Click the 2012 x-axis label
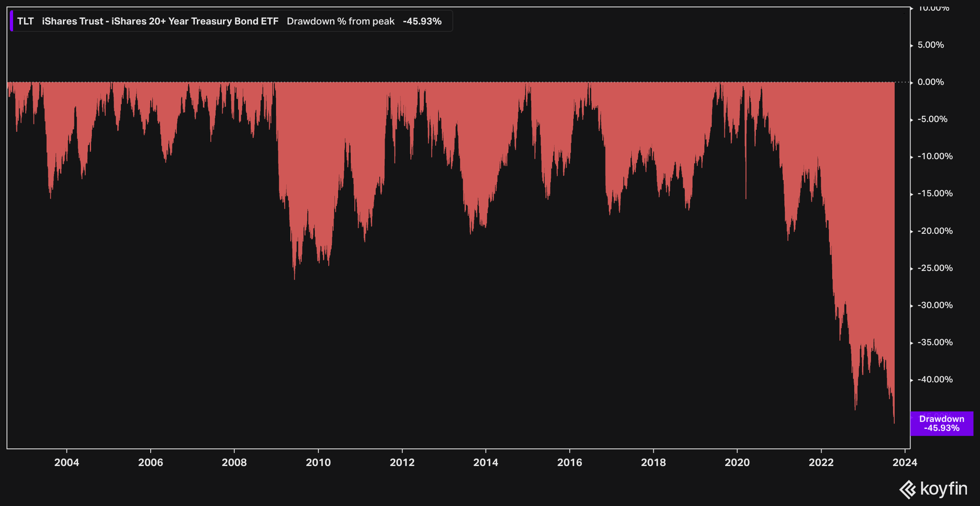The width and height of the screenshot is (980, 506). click(402, 462)
